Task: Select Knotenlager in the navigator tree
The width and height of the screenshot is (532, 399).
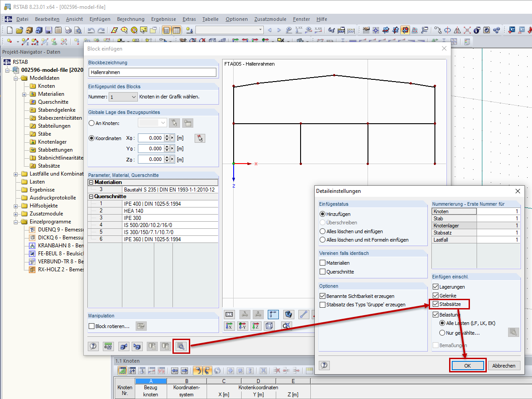Action: click(52, 142)
